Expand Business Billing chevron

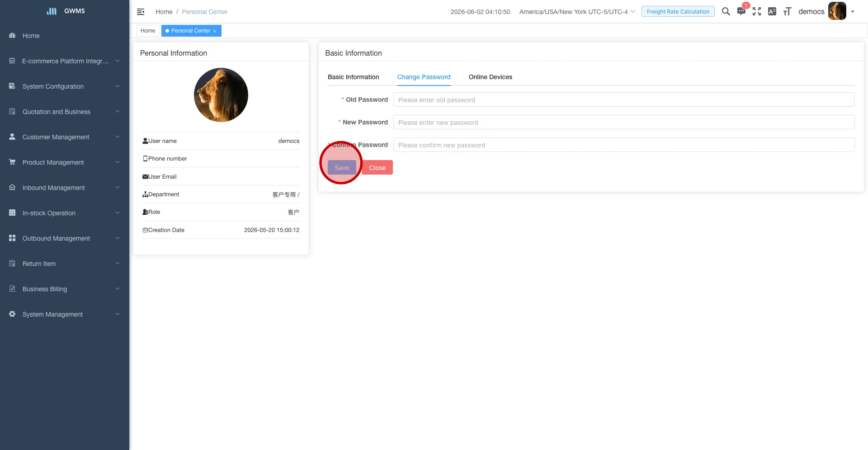pyautogui.click(x=118, y=289)
